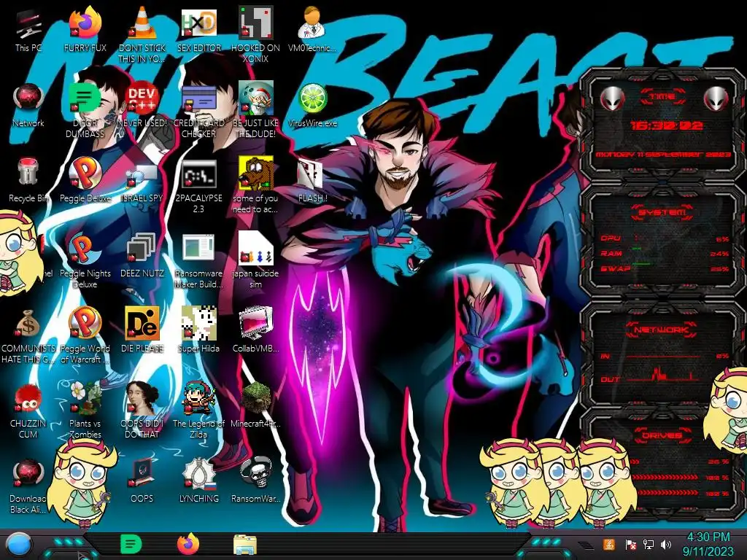Open the Recycle Bin

[28, 180]
